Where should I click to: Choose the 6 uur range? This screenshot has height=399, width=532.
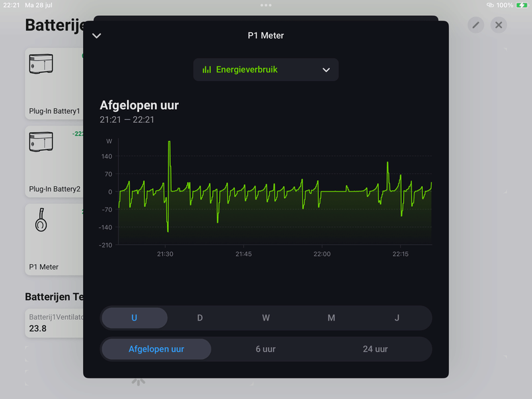click(x=265, y=348)
